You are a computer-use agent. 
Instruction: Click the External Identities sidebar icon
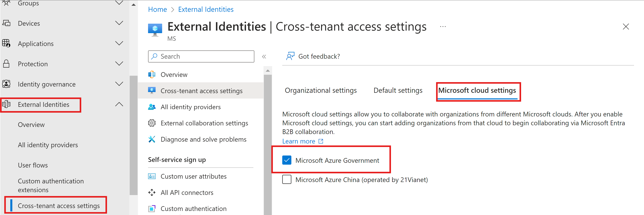tap(6, 104)
